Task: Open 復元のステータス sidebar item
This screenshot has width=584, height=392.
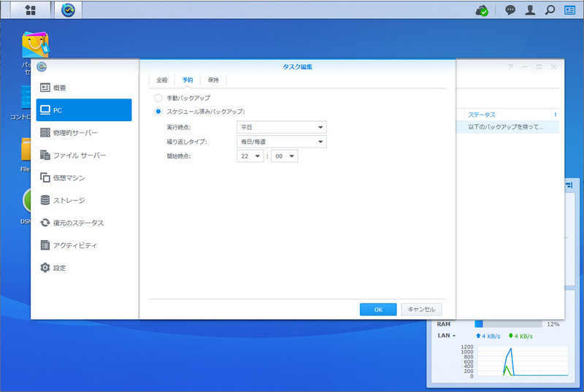Action: coord(84,223)
